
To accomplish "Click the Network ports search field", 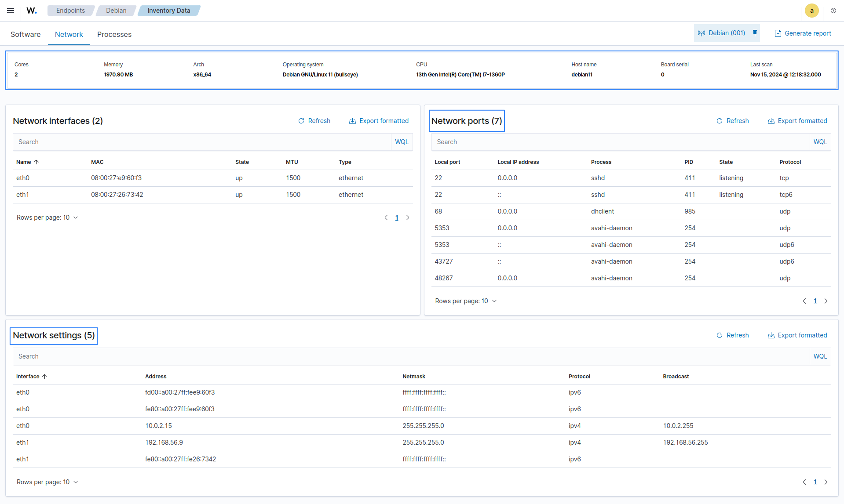I will (x=620, y=142).
